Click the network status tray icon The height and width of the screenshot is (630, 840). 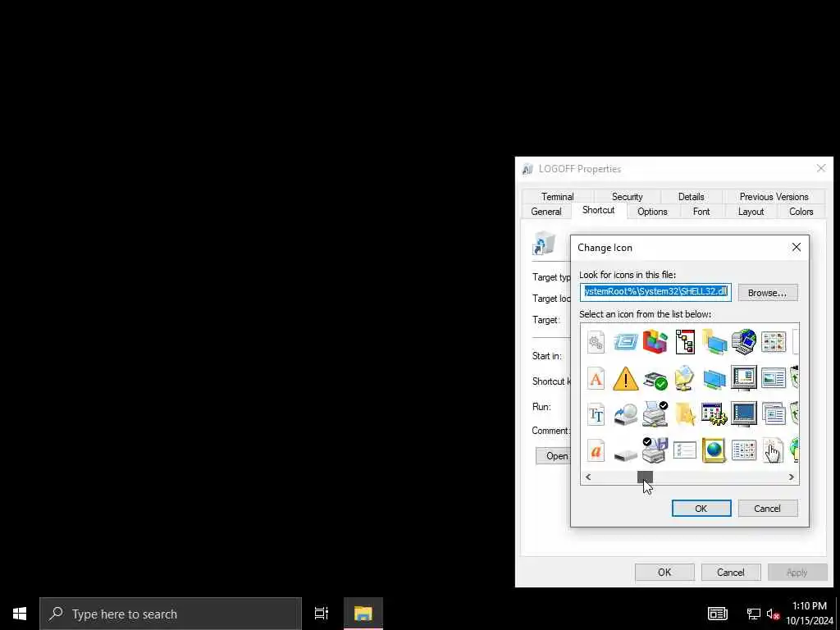point(753,614)
